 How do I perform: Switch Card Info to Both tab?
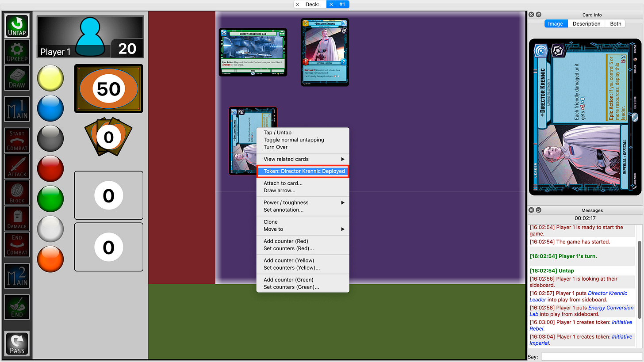coord(616,24)
